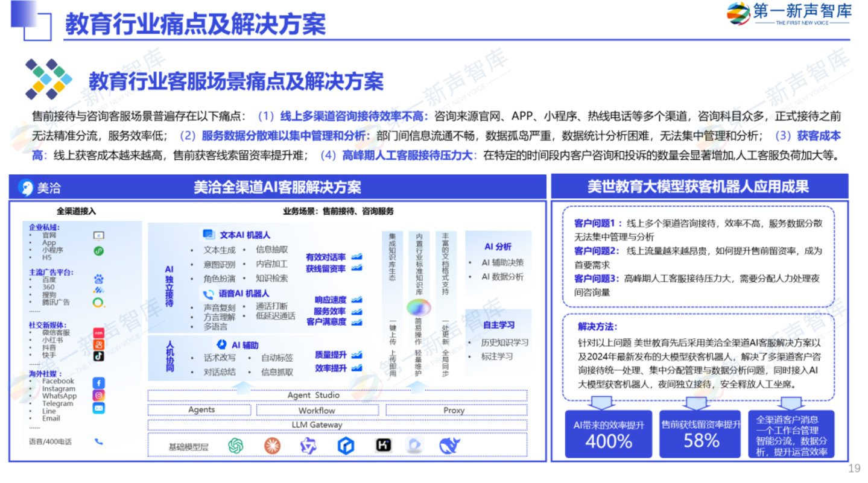Select the Workflow box

317,410
